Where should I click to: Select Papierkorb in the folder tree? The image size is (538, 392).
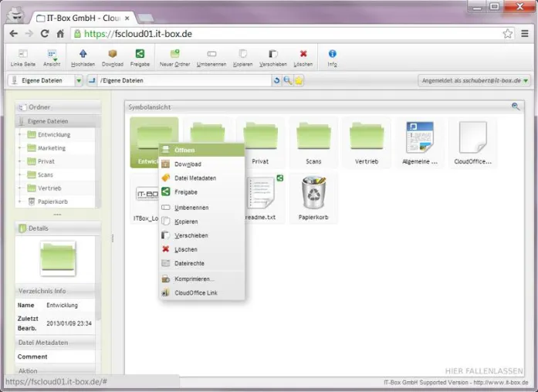[52, 201]
